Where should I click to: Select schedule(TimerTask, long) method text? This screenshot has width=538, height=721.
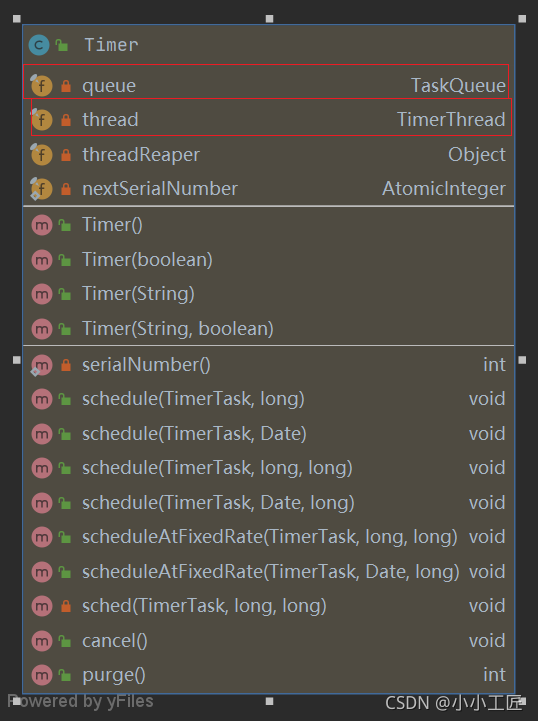click(193, 399)
